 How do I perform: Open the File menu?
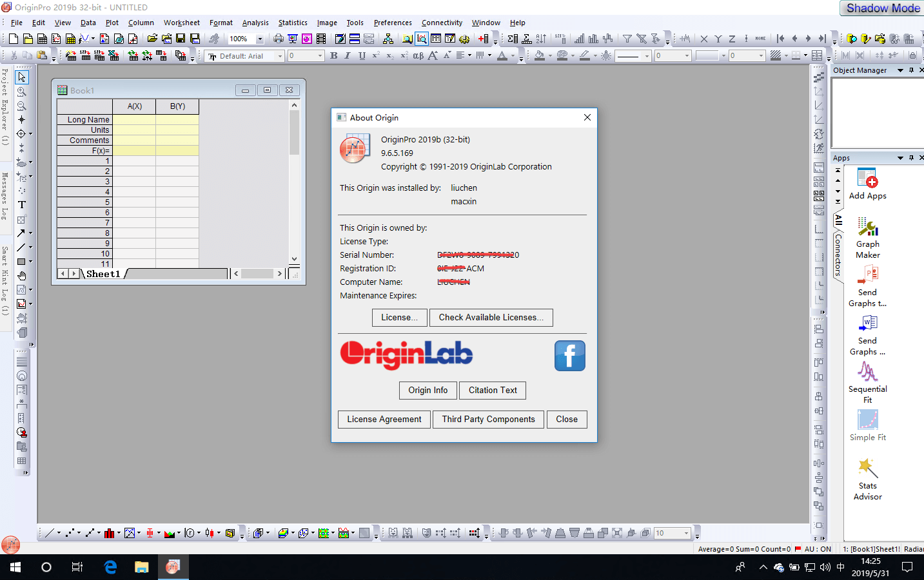point(17,23)
